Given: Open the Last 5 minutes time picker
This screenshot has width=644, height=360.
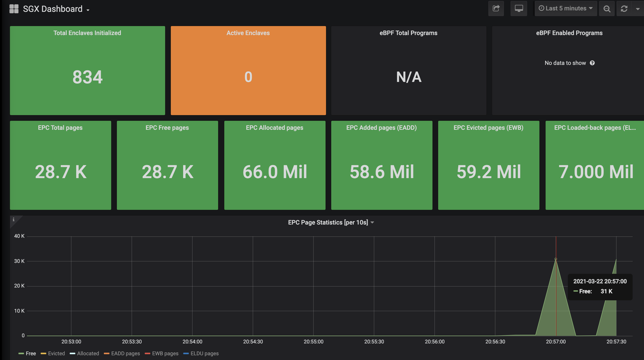Looking at the screenshot, I should 565,8.
